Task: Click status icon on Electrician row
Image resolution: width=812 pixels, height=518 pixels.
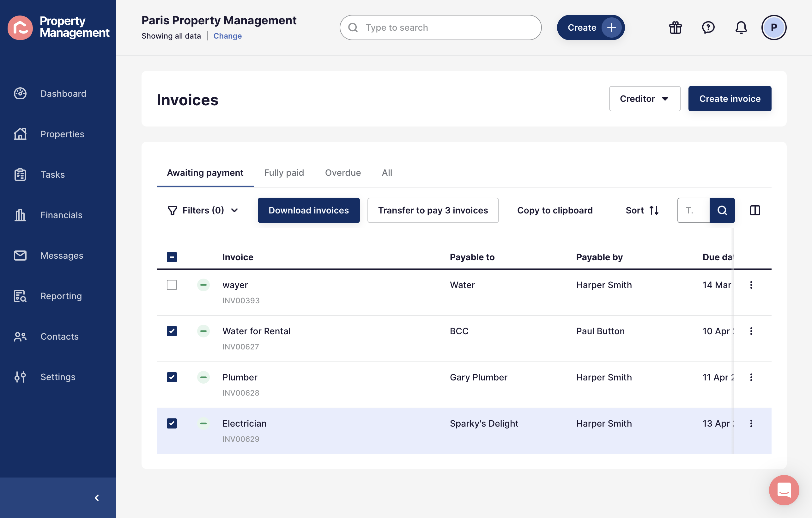Action: coord(203,423)
